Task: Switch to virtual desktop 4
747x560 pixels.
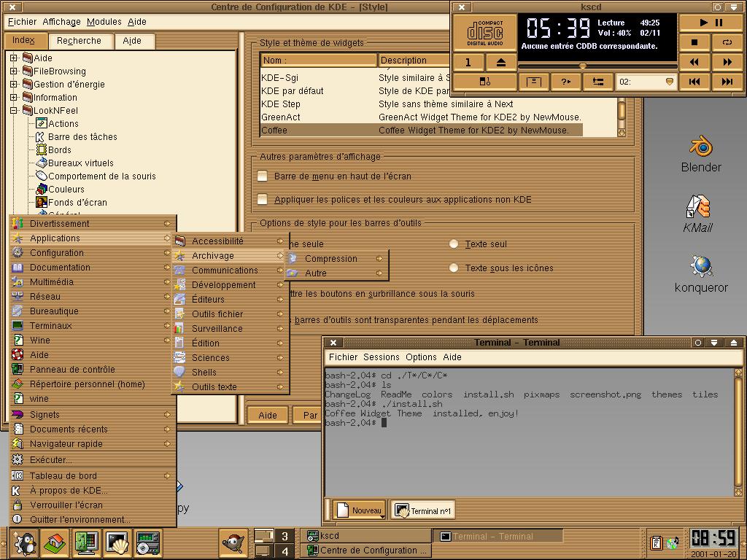Action: 285,551
